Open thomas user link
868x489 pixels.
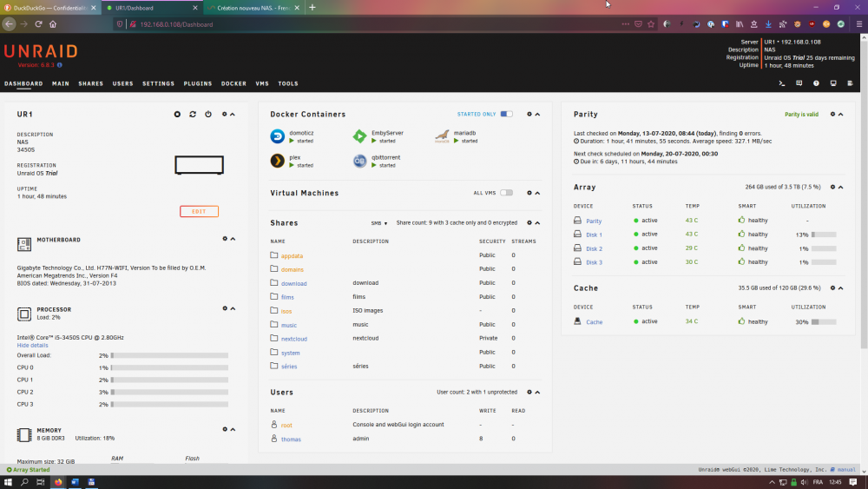(x=291, y=439)
